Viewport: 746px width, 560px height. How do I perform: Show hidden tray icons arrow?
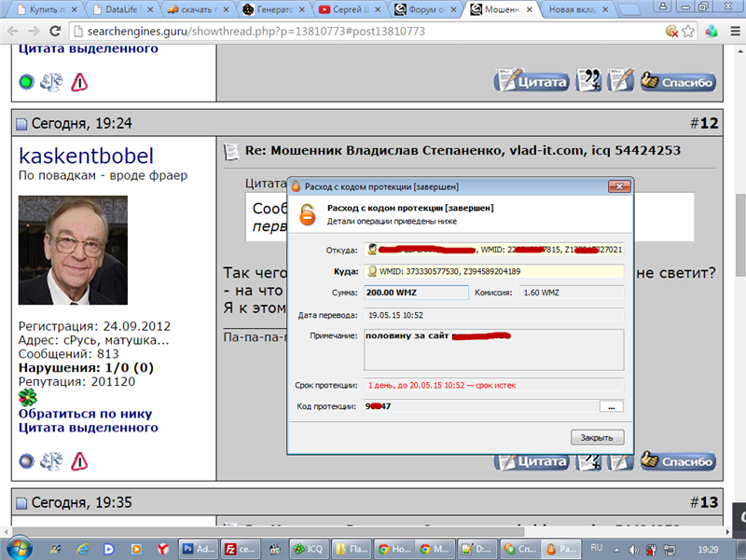616,550
